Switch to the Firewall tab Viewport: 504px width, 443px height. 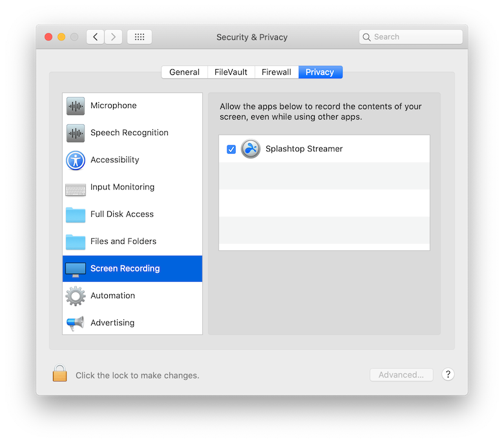click(x=276, y=72)
